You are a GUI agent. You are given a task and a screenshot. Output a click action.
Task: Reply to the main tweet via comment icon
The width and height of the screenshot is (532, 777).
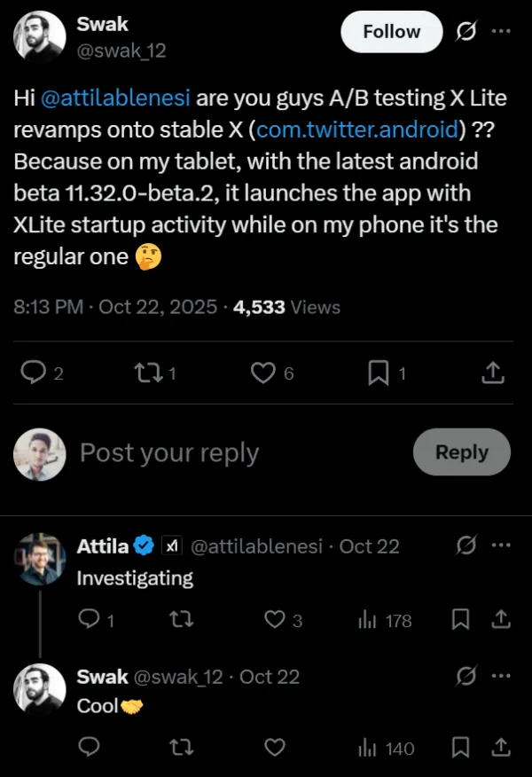coord(33,373)
